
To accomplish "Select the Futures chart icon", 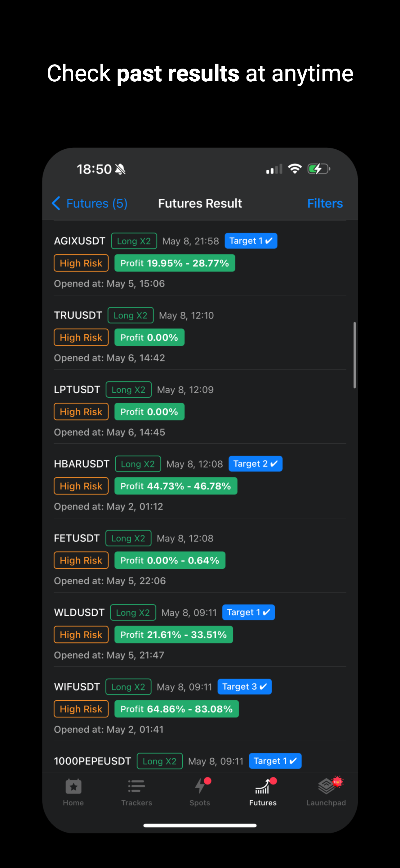I will pos(263,786).
